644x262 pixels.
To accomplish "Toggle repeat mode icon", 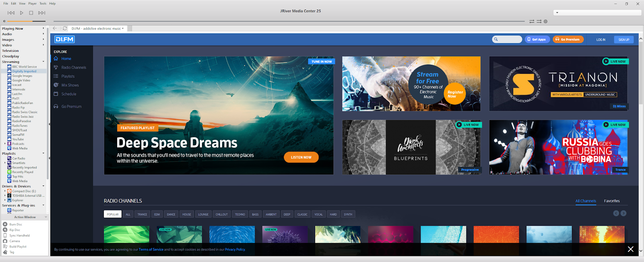I will 532,21.
